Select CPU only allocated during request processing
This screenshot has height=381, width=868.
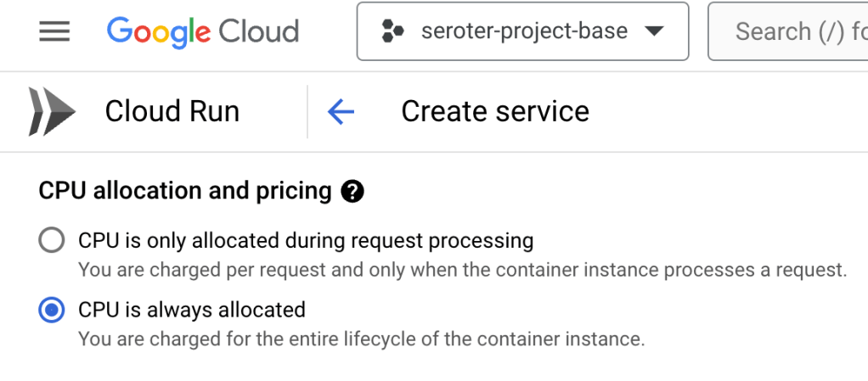(52, 241)
